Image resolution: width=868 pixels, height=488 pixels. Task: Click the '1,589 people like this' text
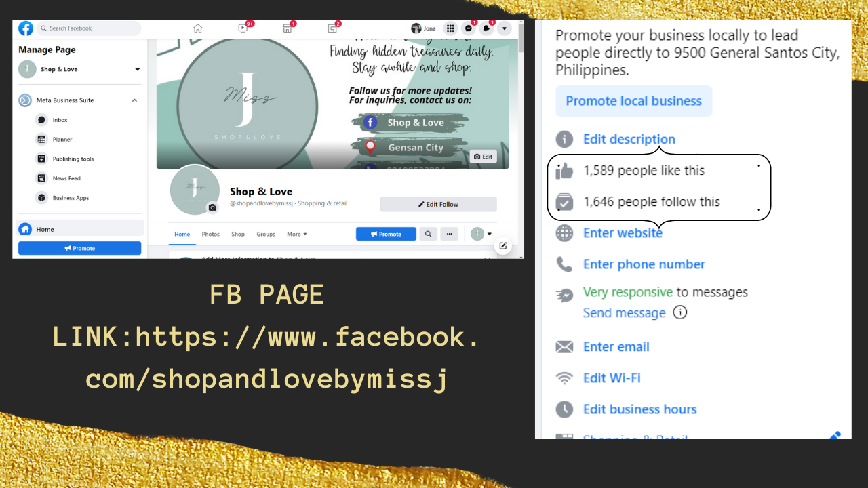pos(644,171)
